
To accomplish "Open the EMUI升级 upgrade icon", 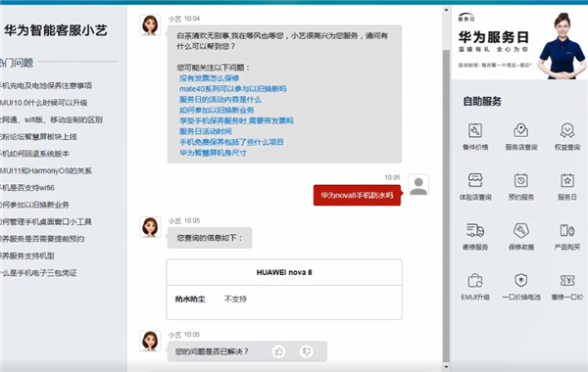I will coord(475,281).
